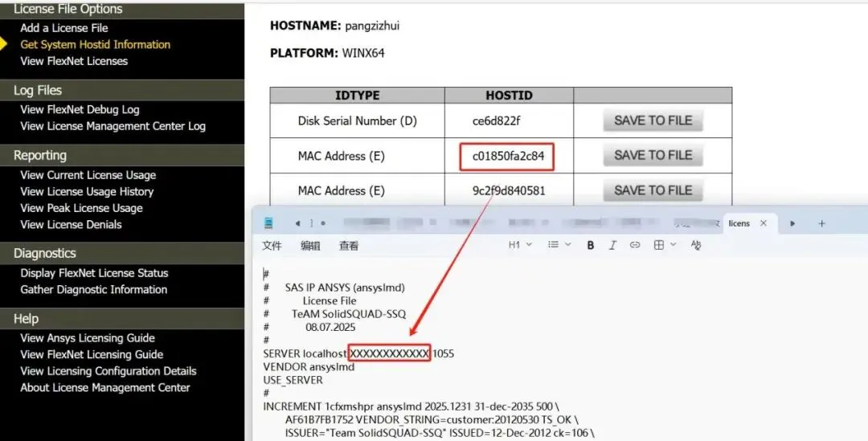Click the hostid value ce6d822f
Image resolution: width=868 pixels, height=441 pixels.
click(496, 121)
